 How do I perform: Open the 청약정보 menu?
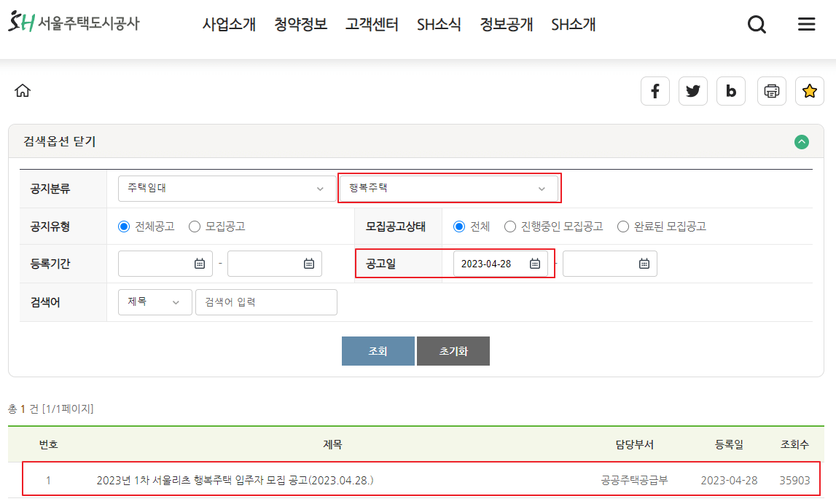click(299, 24)
